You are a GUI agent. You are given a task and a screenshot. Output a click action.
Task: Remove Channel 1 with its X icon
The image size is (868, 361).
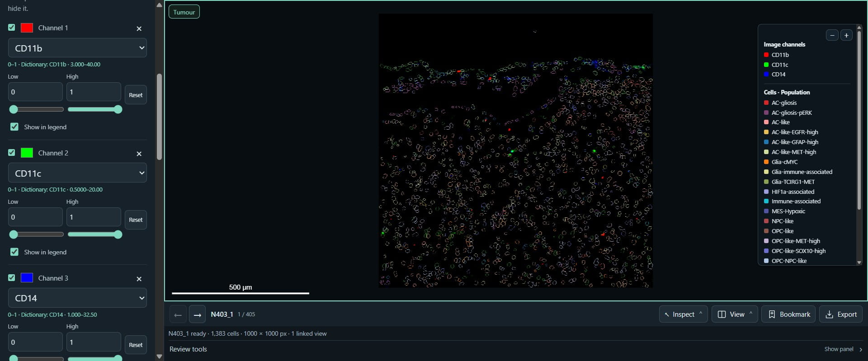pyautogui.click(x=139, y=28)
